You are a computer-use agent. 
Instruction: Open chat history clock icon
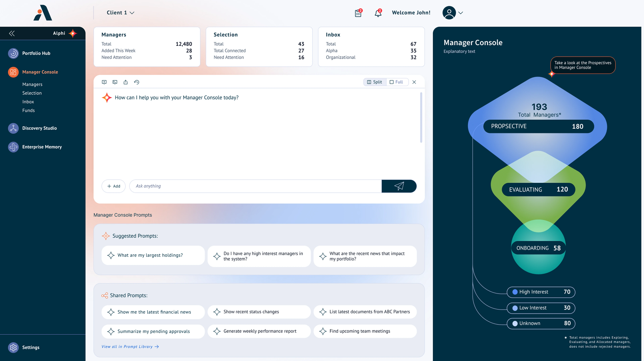click(137, 82)
